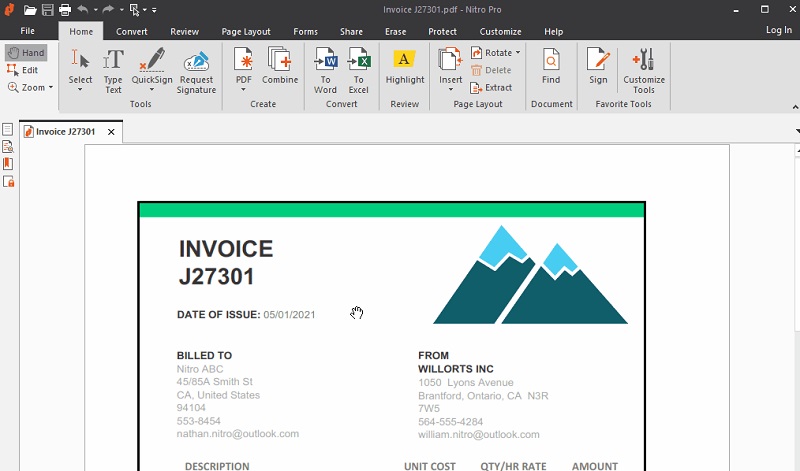
Task: Switch to the Customize tab
Action: coord(501,32)
